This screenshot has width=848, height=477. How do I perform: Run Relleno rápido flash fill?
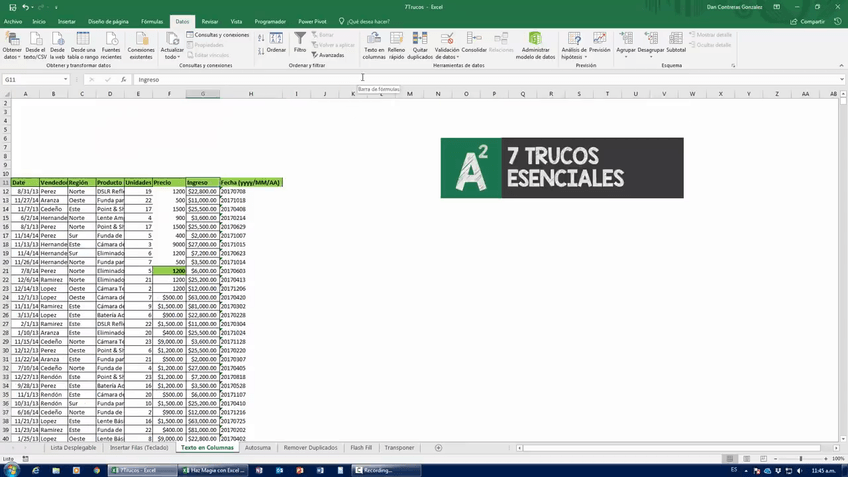click(396, 45)
